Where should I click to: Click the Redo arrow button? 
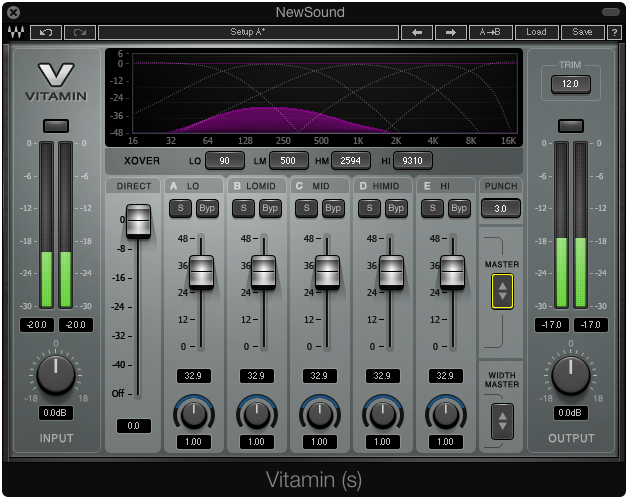click(x=80, y=32)
